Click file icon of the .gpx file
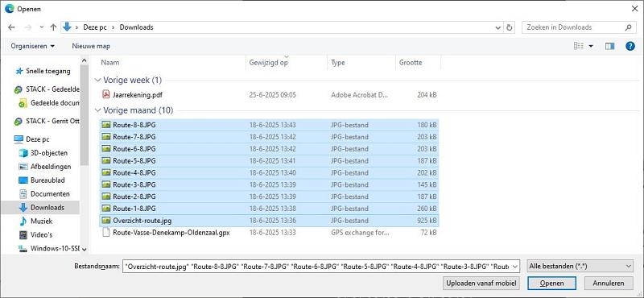The height and width of the screenshot is (298, 644). click(x=106, y=233)
